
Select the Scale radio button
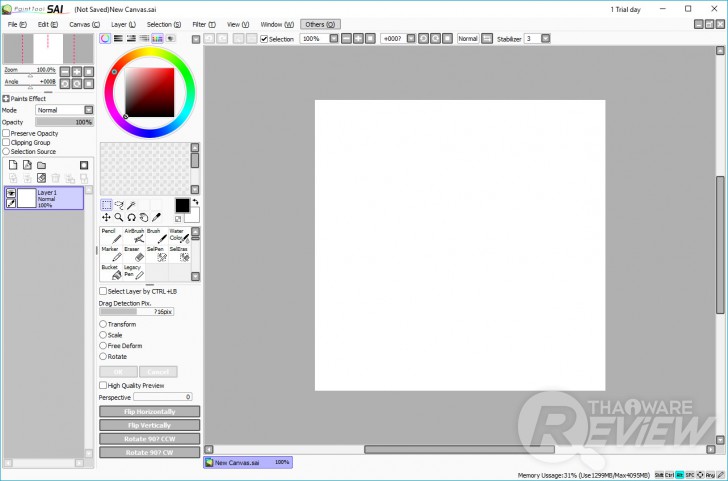point(103,335)
